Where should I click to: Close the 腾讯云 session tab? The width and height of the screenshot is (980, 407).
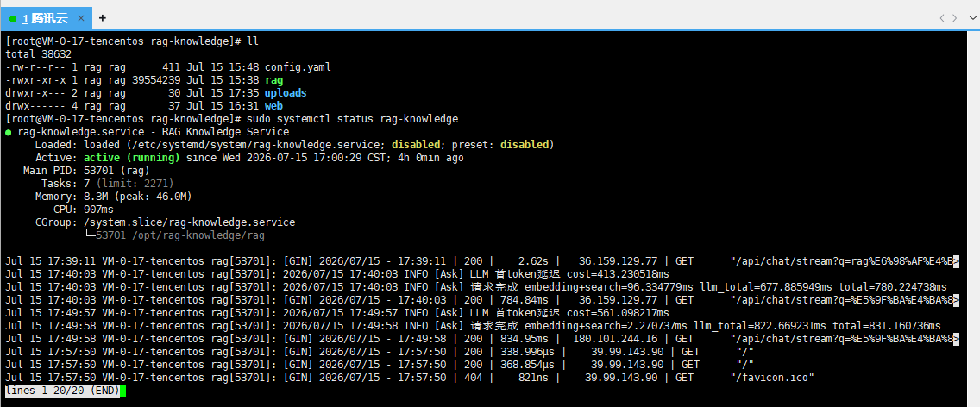[x=81, y=19]
